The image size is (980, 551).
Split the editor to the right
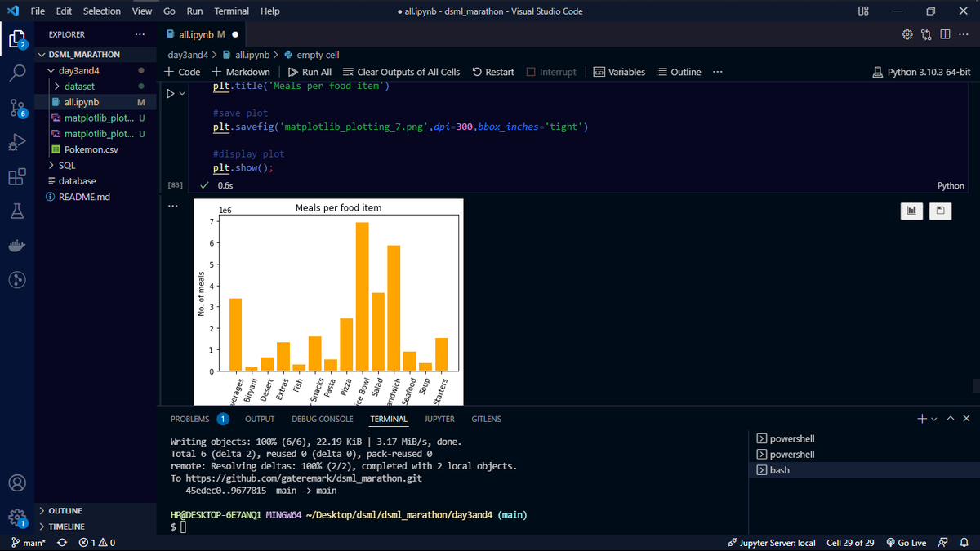pyautogui.click(x=945, y=35)
